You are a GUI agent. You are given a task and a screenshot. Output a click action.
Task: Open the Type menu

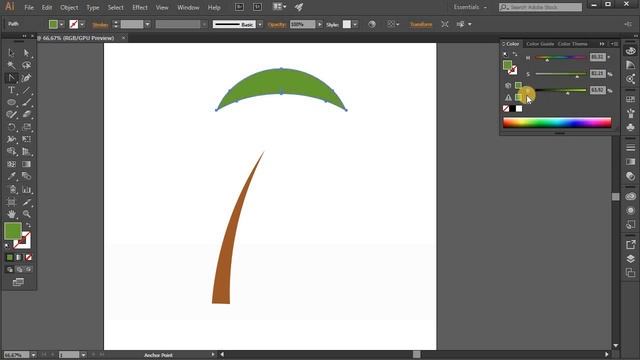click(93, 7)
